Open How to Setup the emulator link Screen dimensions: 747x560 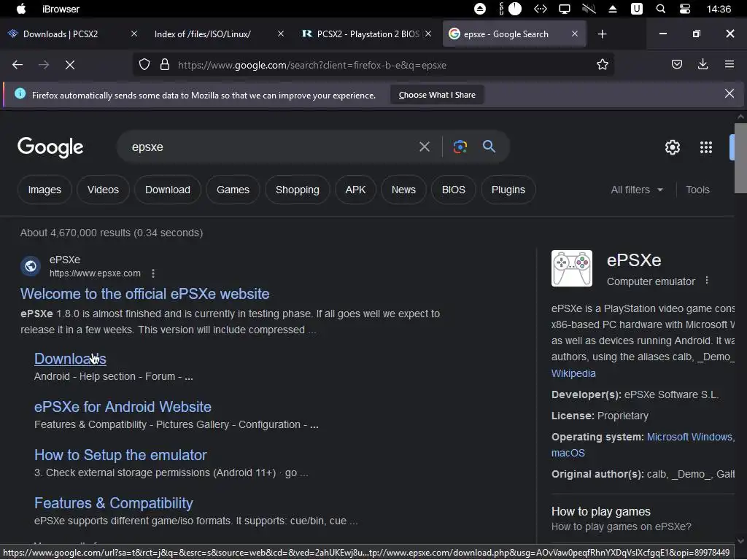(x=120, y=455)
